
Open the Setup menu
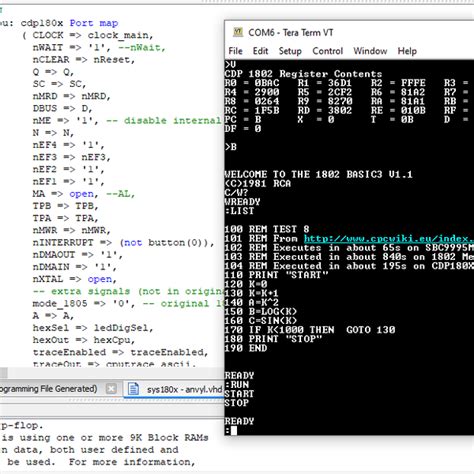click(290, 51)
